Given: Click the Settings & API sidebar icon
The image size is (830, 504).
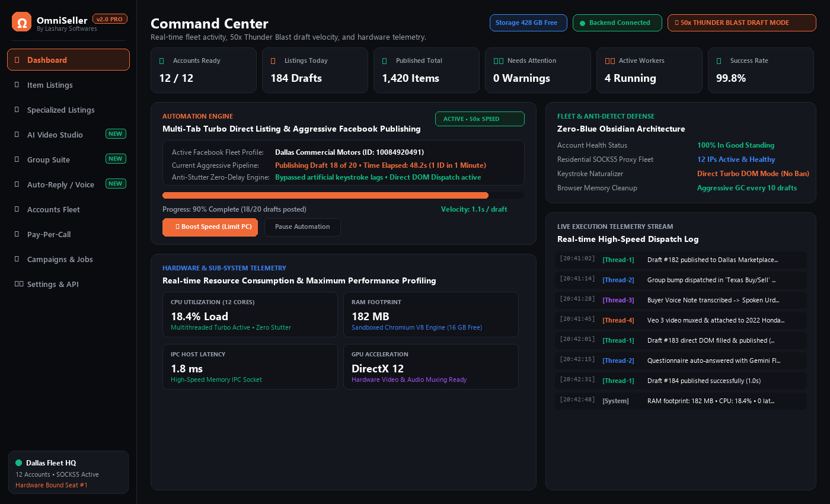Looking at the screenshot, I should (x=19, y=284).
